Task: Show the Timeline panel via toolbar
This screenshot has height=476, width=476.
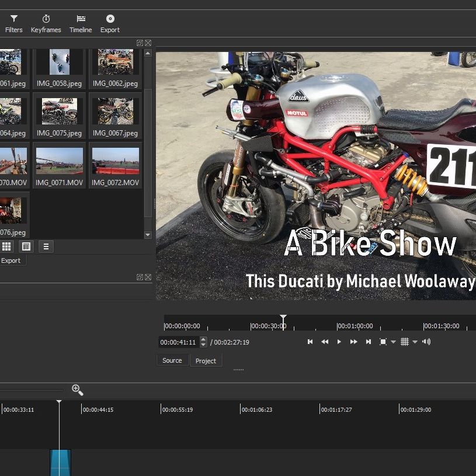Action: coord(81,23)
